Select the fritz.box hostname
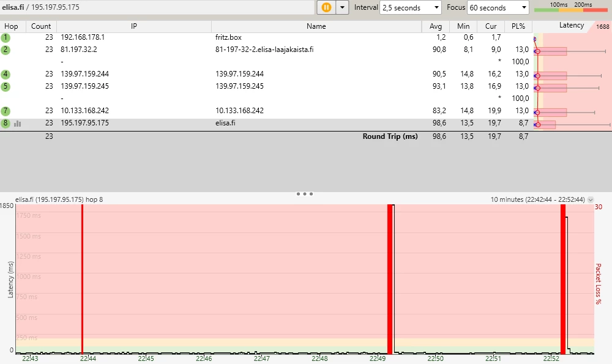612x364 pixels. pos(228,37)
